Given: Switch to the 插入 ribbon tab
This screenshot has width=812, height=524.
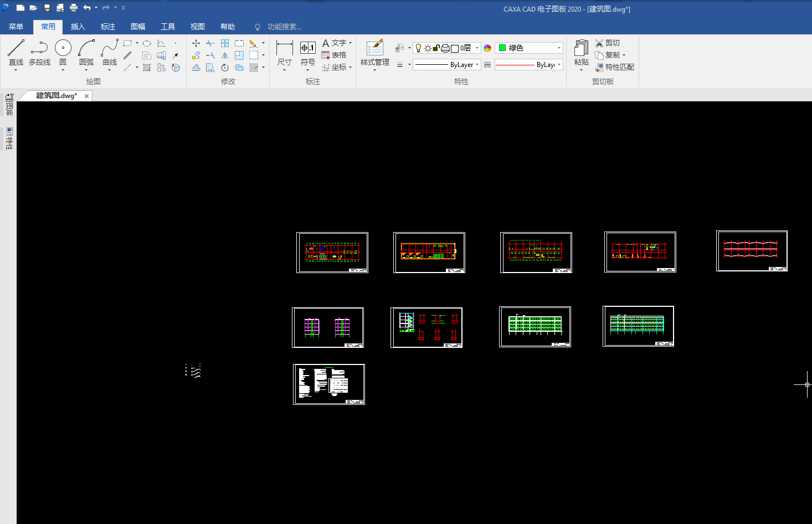Looking at the screenshot, I should coord(78,27).
